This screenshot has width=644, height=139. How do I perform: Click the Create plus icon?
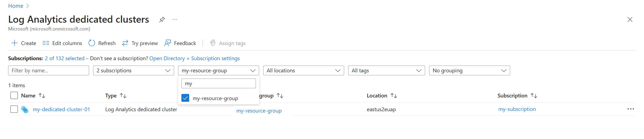click(x=14, y=43)
